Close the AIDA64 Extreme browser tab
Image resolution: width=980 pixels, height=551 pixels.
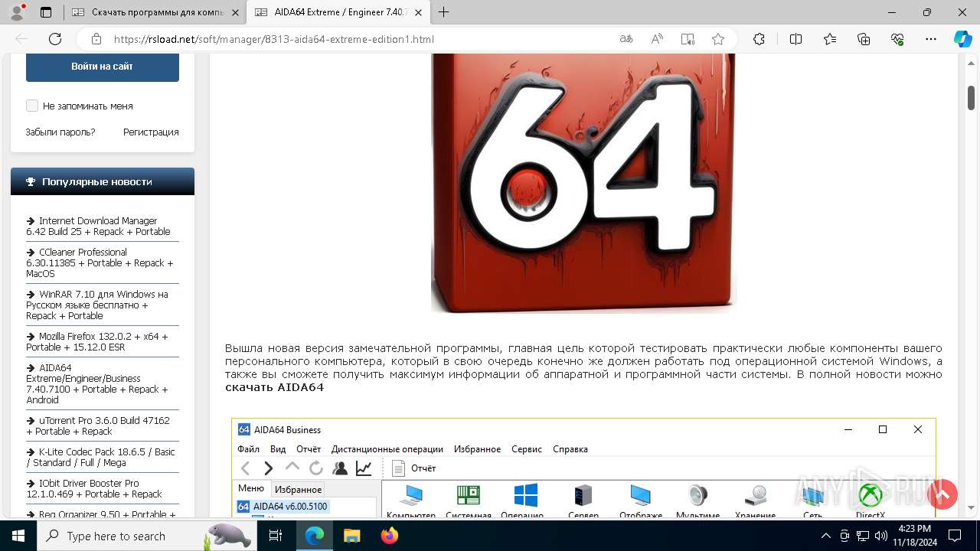point(416,12)
